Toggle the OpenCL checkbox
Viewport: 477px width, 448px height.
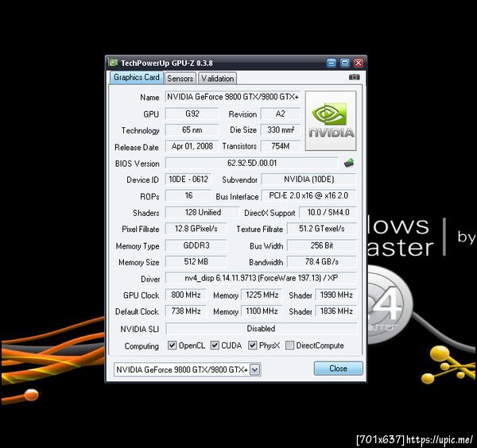click(173, 345)
